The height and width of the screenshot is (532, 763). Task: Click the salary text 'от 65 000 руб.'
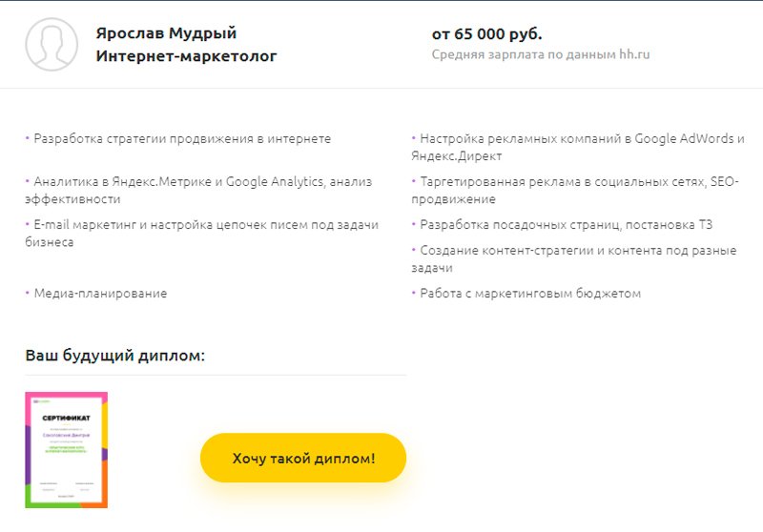487,34
